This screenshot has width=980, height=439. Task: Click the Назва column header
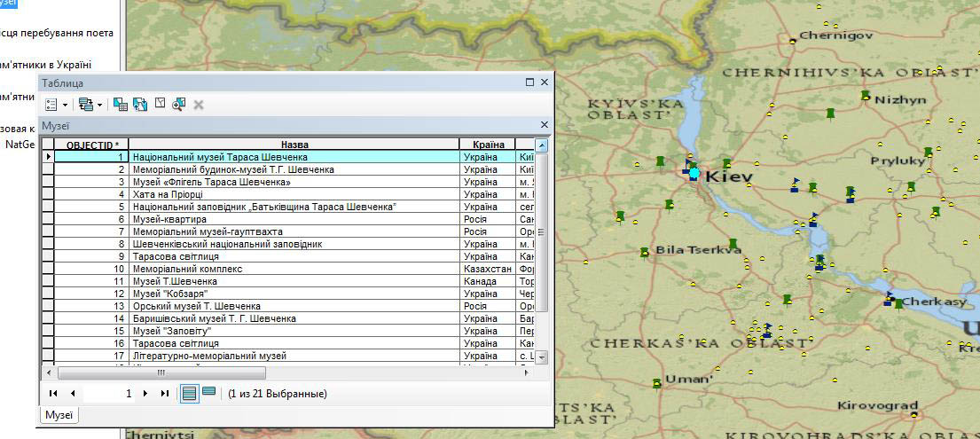(294, 145)
